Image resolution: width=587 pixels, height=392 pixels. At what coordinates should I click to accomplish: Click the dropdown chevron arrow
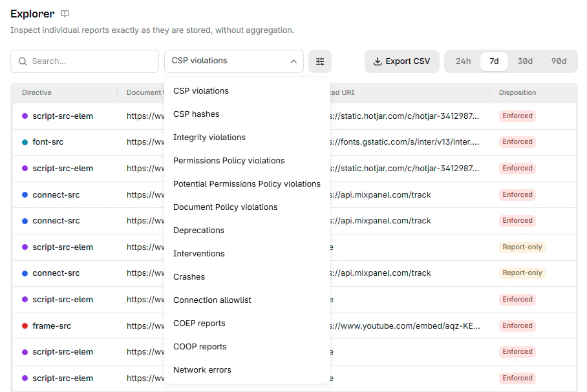tap(293, 61)
